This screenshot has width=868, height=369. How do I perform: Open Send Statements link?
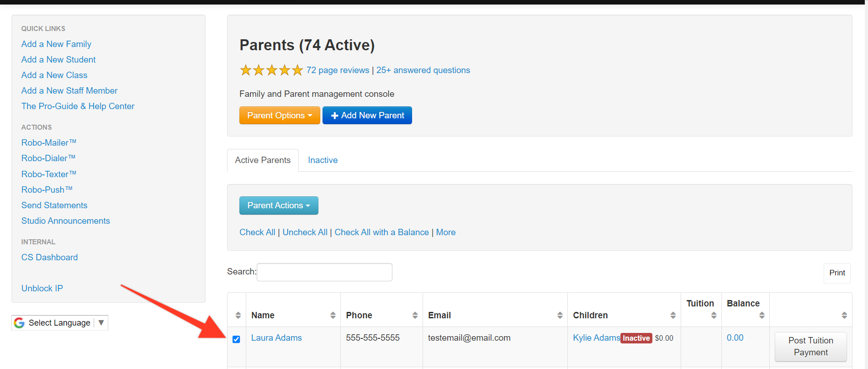[x=54, y=206]
